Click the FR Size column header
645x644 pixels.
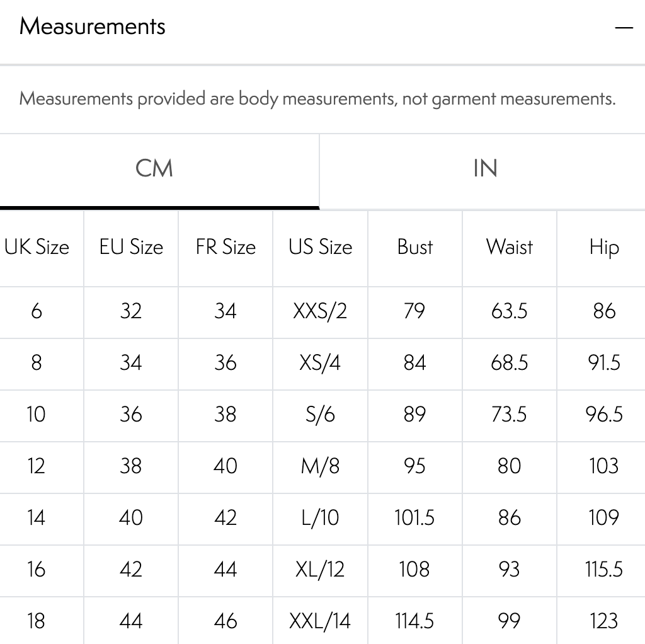click(225, 247)
